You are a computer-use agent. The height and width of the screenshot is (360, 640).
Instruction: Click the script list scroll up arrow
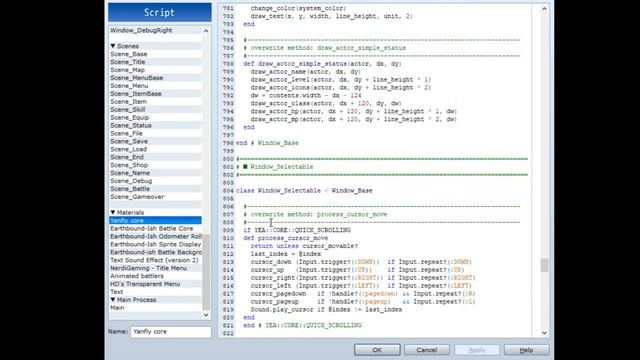click(206, 31)
